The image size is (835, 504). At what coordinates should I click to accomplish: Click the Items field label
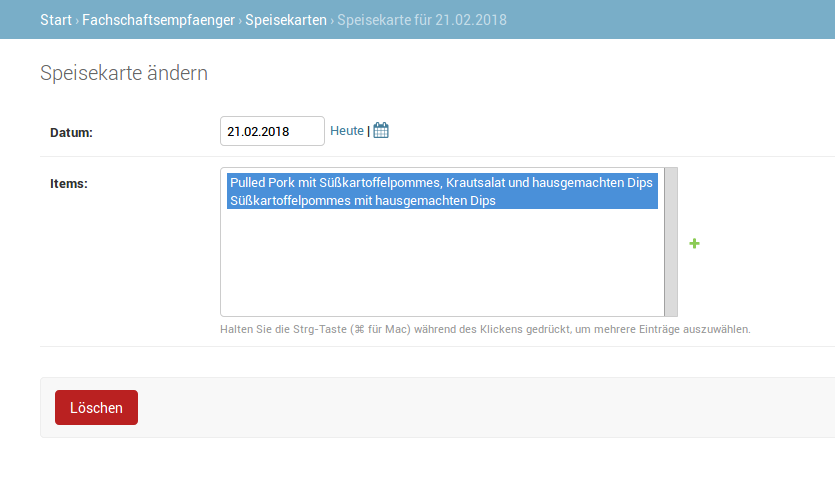pos(69,184)
